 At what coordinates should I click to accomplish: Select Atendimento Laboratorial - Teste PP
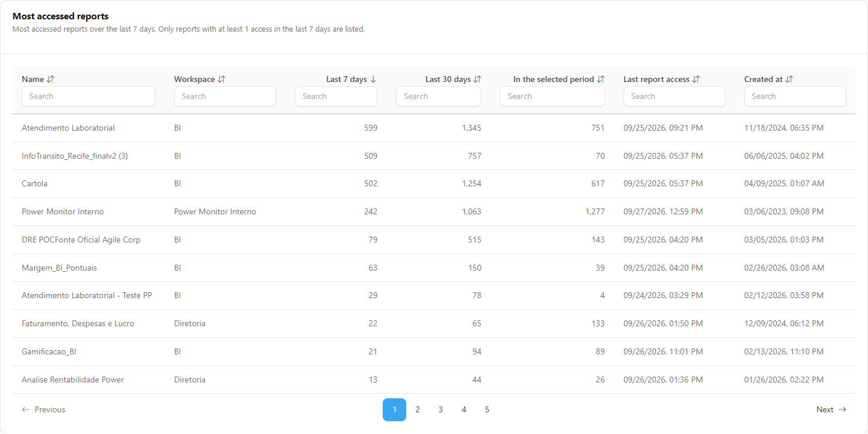[x=87, y=295]
